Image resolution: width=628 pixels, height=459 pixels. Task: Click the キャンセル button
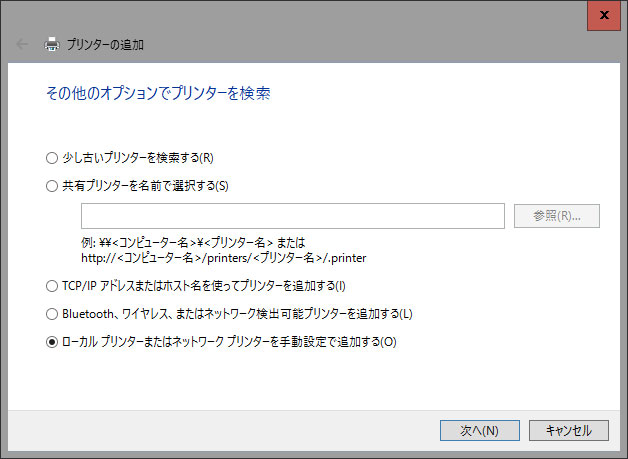[569, 431]
